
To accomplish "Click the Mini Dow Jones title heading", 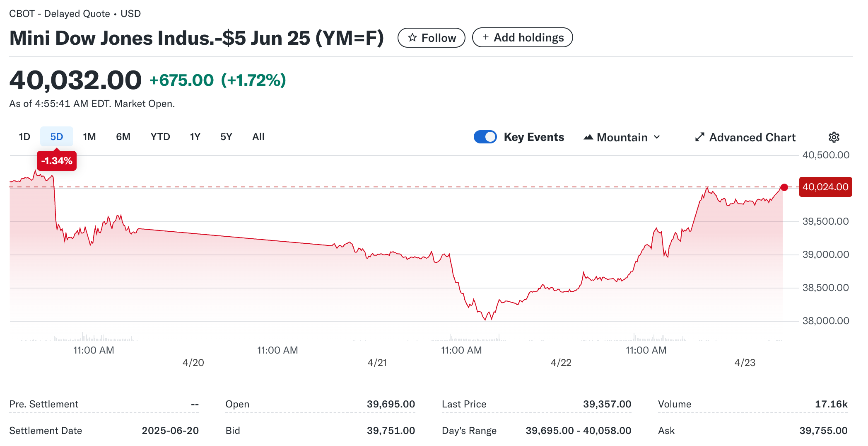I will 196,38.
